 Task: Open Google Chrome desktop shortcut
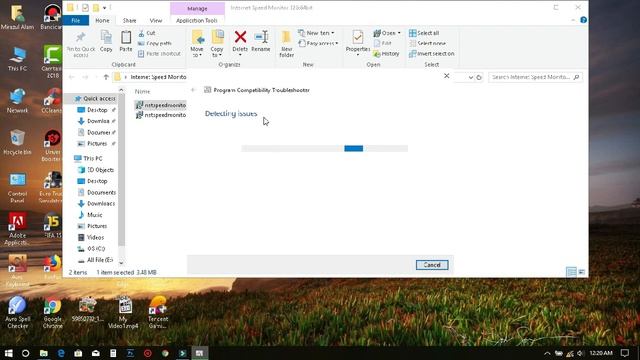[52, 313]
